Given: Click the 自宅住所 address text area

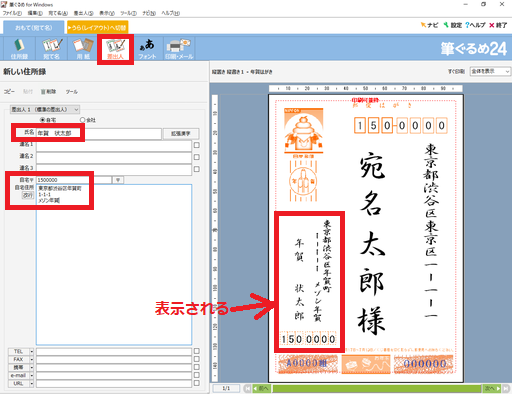Looking at the screenshot, I should 114,265.
